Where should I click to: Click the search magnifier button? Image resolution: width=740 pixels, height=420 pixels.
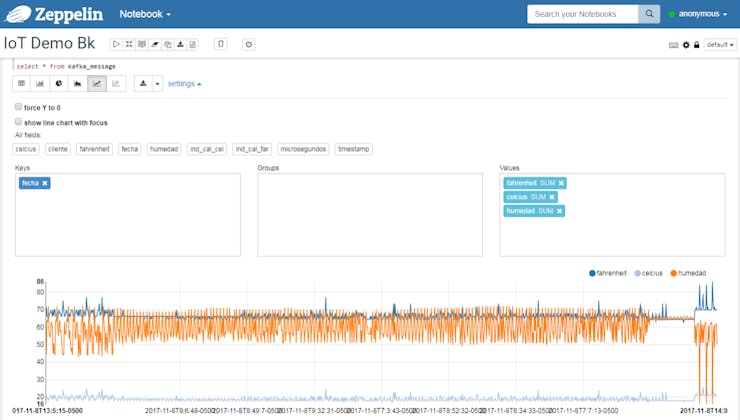[x=651, y=14]
